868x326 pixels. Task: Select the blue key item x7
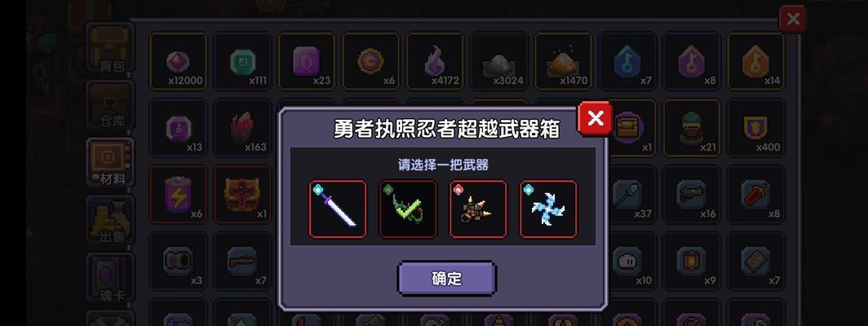(x=627, y=61)
